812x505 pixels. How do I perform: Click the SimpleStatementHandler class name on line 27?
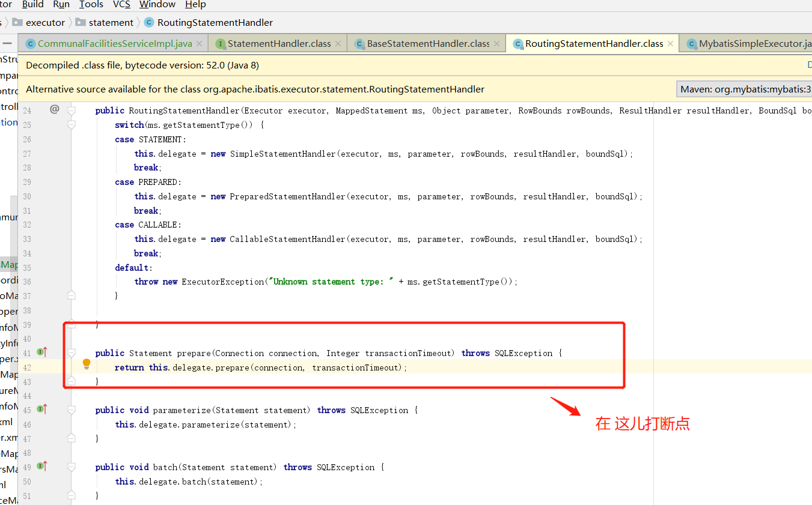[282, 154]
